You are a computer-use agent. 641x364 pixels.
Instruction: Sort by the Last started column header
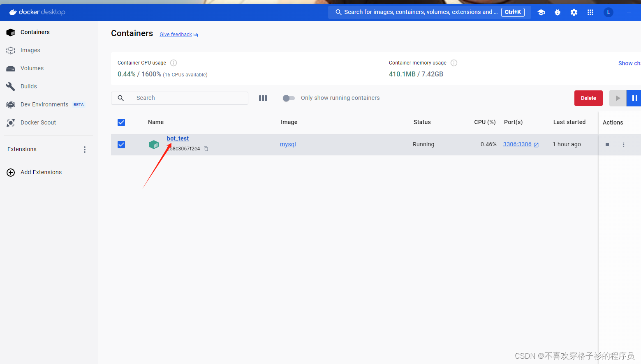click(x=569, y=122)
